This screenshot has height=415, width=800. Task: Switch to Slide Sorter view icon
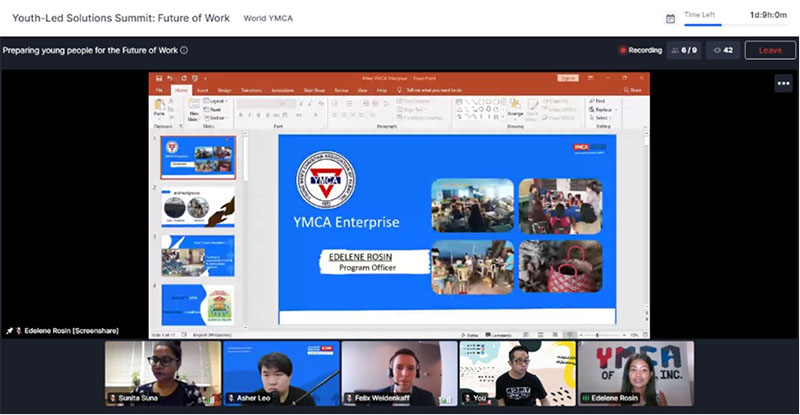(x=540, y=335)
